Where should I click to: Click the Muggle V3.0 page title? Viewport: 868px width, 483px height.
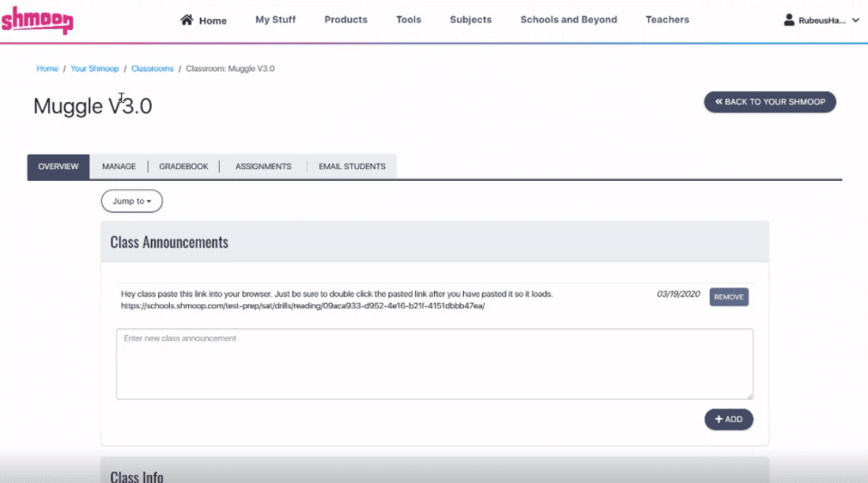tap(92, 106)
